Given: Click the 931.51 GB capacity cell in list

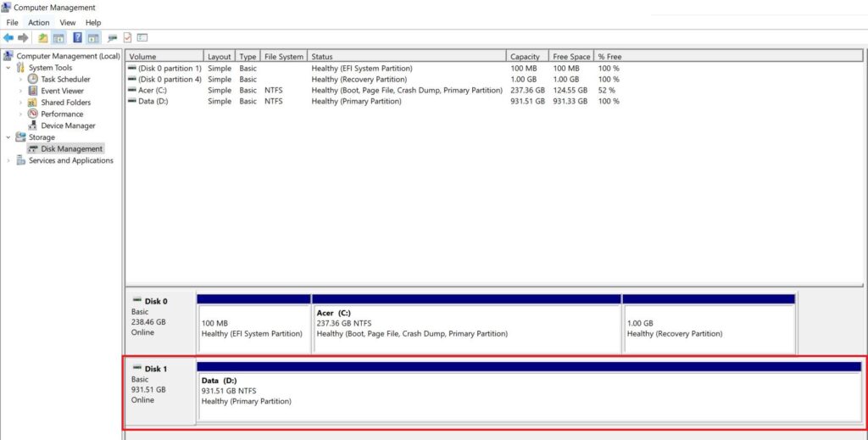Looking at the screenshot, I should [x=527, y=101].
